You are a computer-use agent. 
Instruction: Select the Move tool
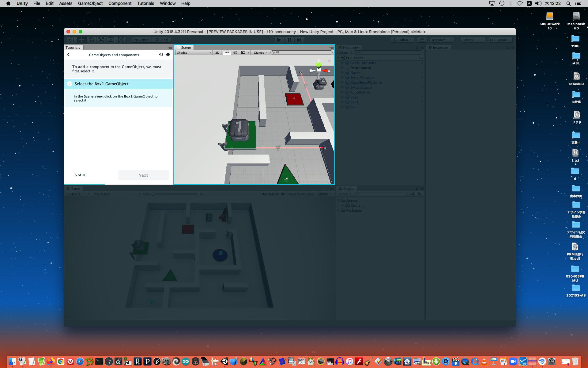[81, 40]
